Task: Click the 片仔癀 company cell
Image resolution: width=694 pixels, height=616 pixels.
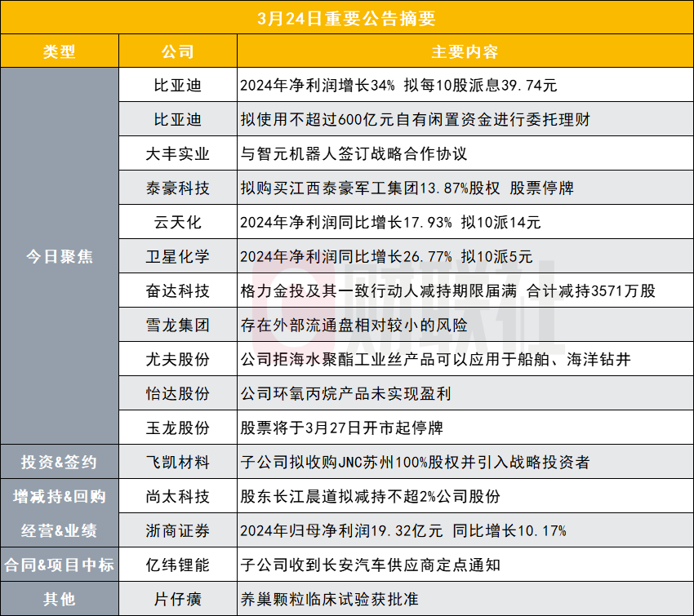Action: [x=178, y=599]
